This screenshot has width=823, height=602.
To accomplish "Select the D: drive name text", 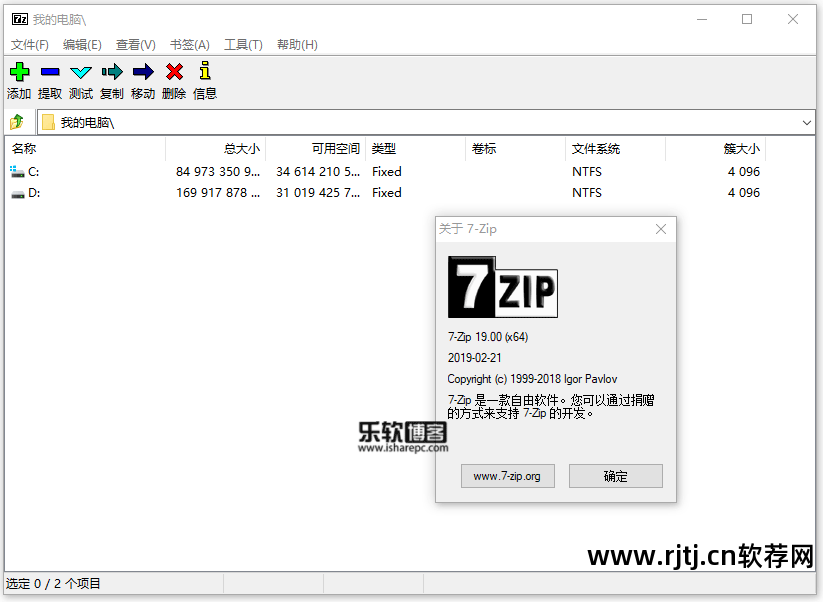I will click(x=34, y=193).
